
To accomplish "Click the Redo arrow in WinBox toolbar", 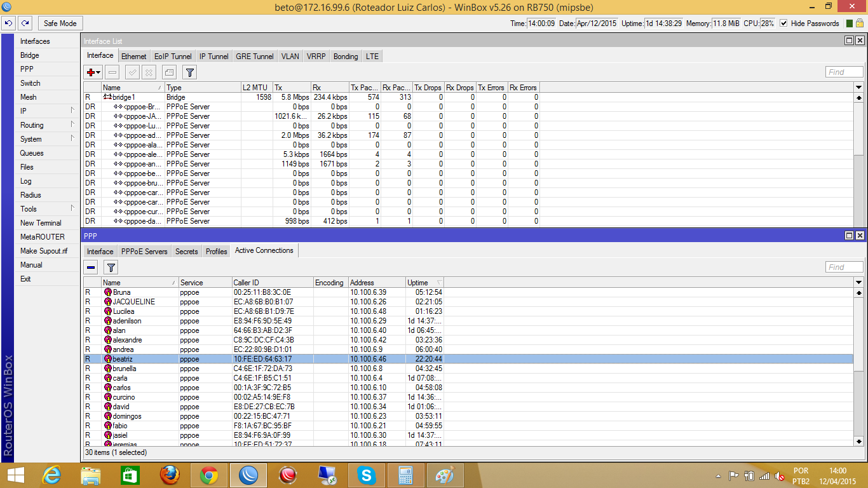I will pyautogui.click(x=25, y=24).
